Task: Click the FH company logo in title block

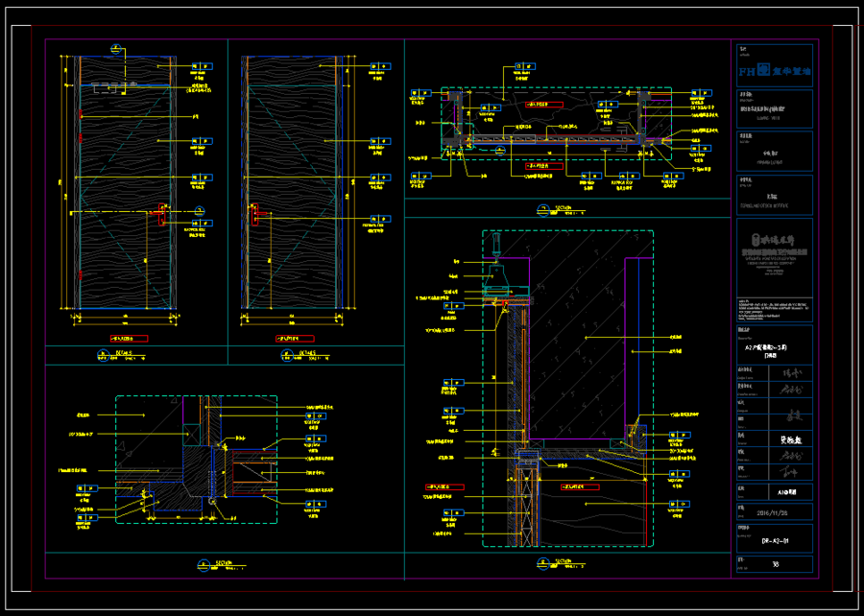Action: pos(774,70)
